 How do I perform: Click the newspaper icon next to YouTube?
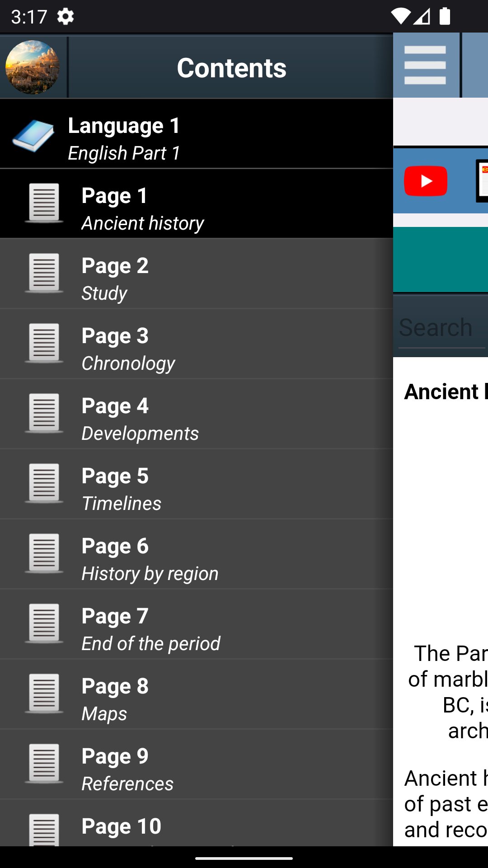482,181
